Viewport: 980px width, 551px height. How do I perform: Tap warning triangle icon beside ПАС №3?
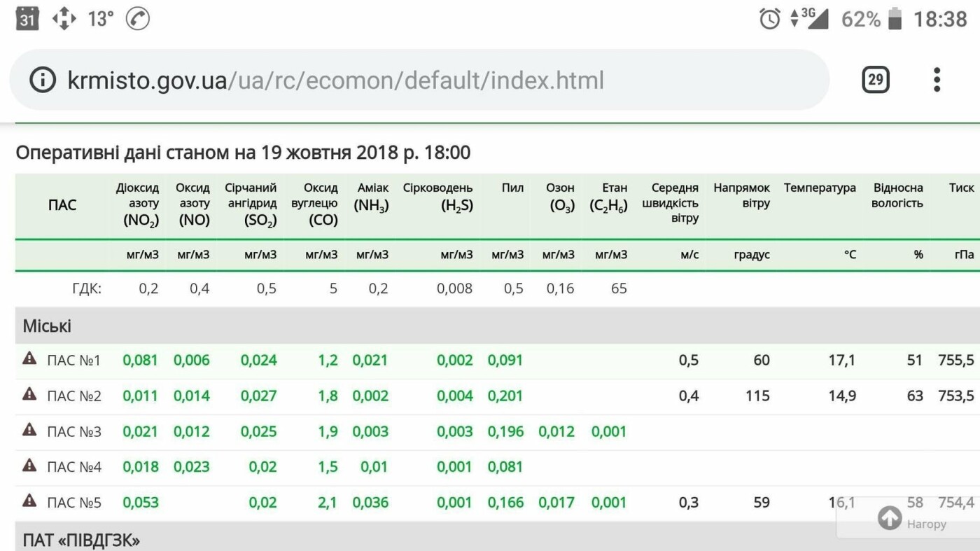[29, 430]
